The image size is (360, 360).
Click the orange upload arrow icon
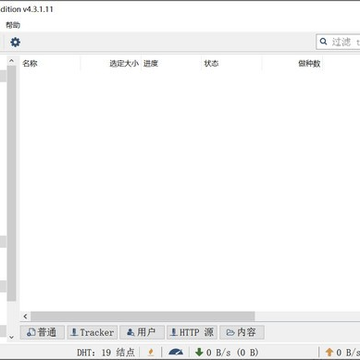click(x=329, y=352)
